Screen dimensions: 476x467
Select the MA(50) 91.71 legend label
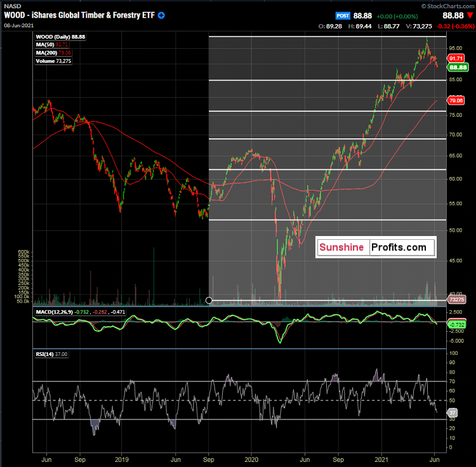[x=51, y=44]
